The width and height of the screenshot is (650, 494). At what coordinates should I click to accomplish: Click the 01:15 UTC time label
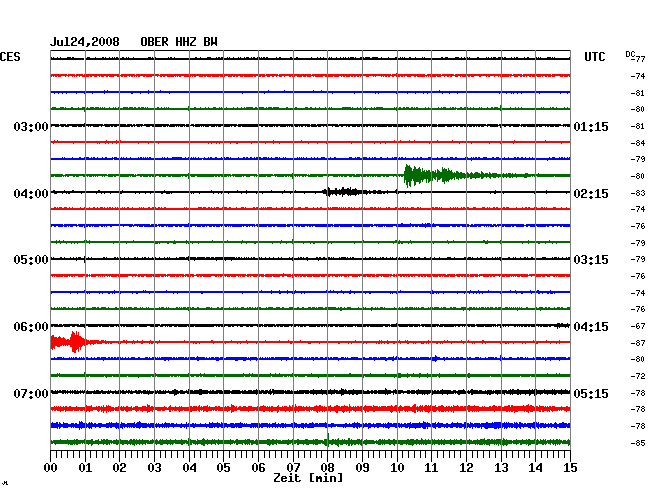591,127
